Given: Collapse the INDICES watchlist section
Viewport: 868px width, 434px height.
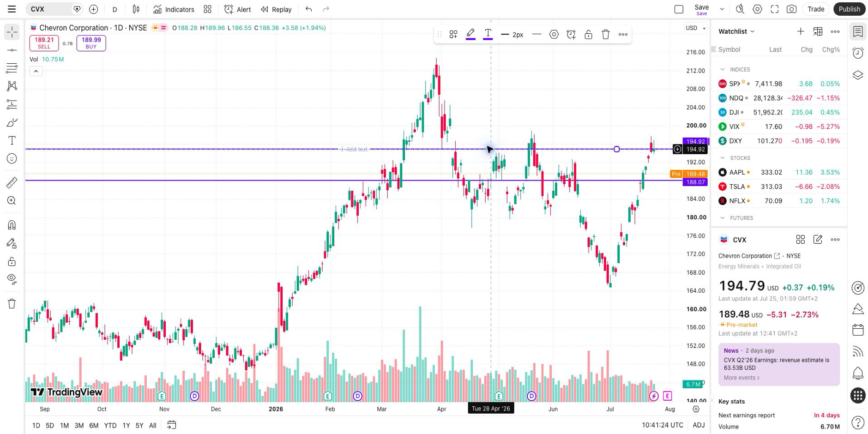Looking at the screenshot, I should (x=723, y=70).
